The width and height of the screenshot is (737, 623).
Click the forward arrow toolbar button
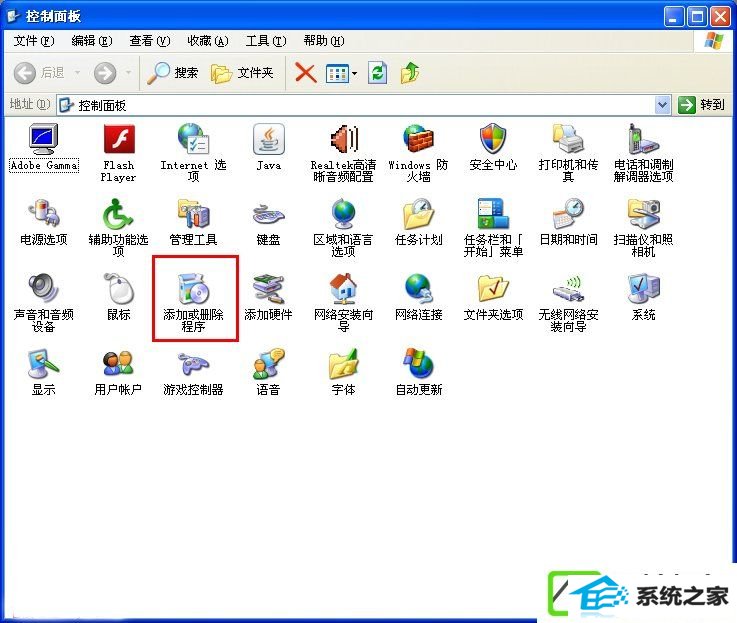click(105, 73)
